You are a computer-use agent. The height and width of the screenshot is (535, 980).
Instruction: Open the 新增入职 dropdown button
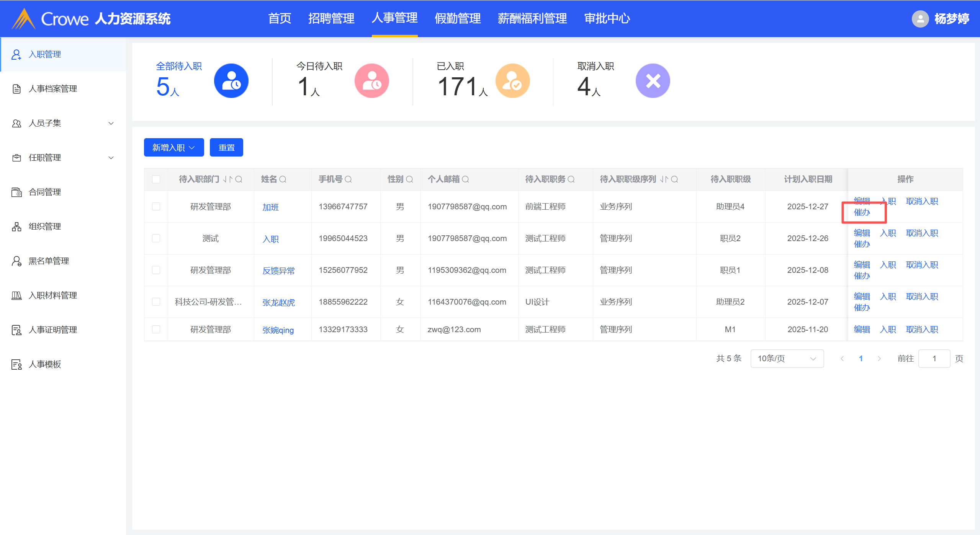[174, 147]
